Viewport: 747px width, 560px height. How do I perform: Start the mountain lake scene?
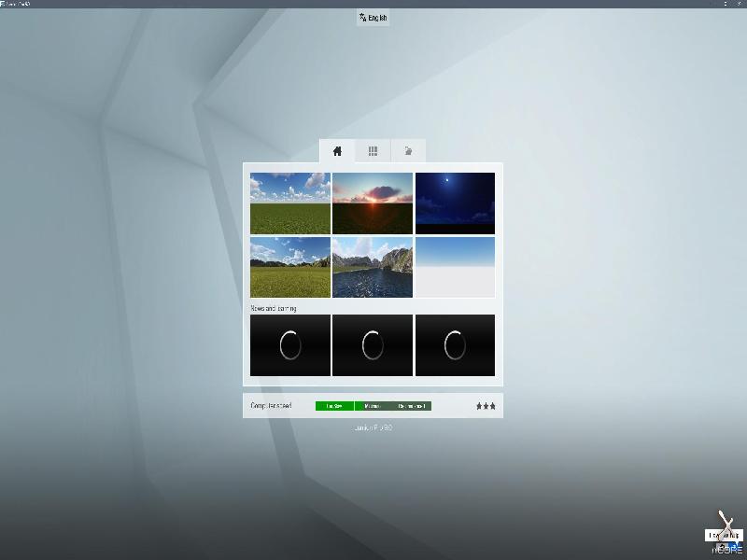(x=373, y=267)
